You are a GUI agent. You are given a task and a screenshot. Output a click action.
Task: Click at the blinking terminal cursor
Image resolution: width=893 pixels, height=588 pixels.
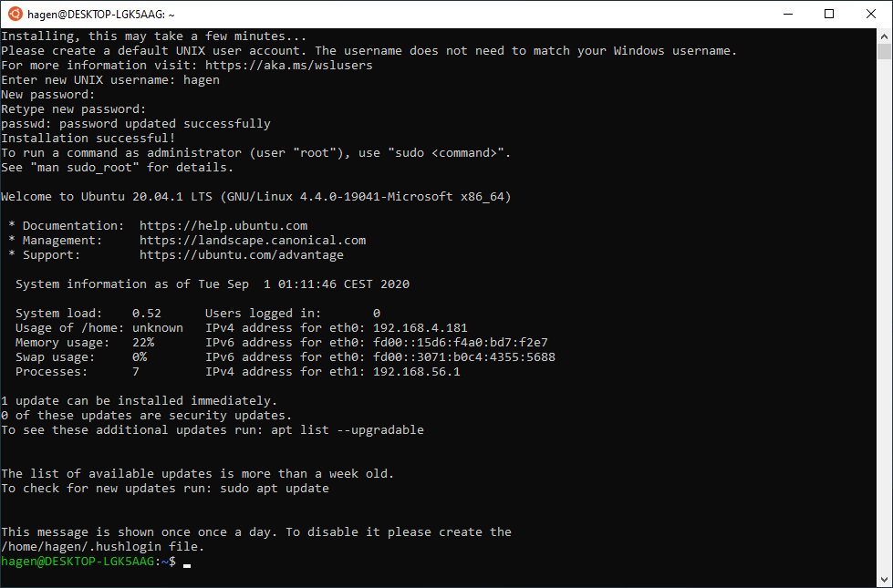point(187,564)
